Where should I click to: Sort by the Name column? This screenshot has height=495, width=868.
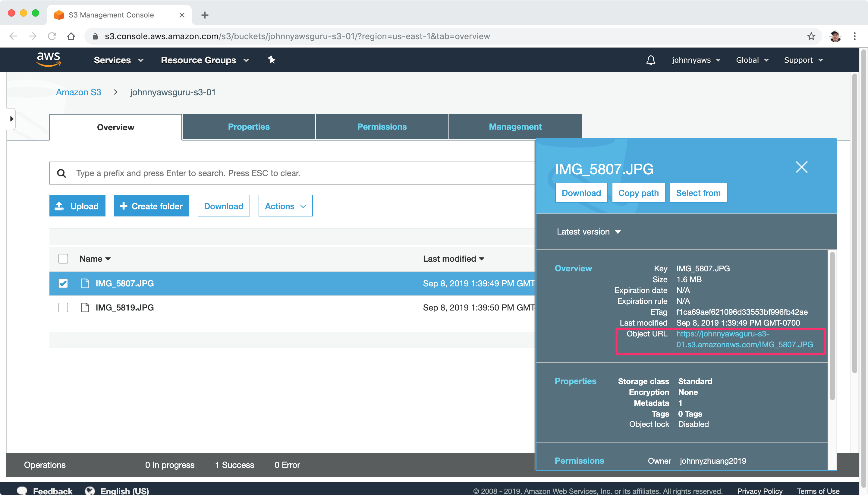click(x=95, y=259)
